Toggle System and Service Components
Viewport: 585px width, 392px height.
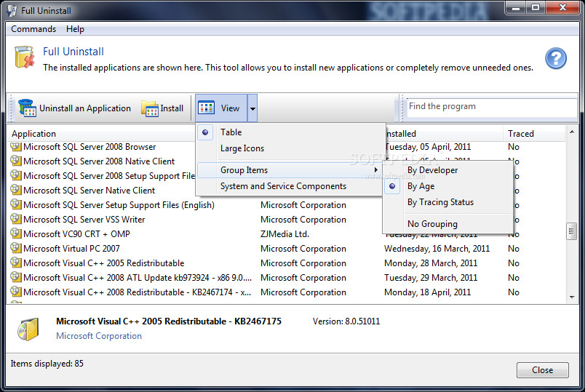click(x=283, y=186)
